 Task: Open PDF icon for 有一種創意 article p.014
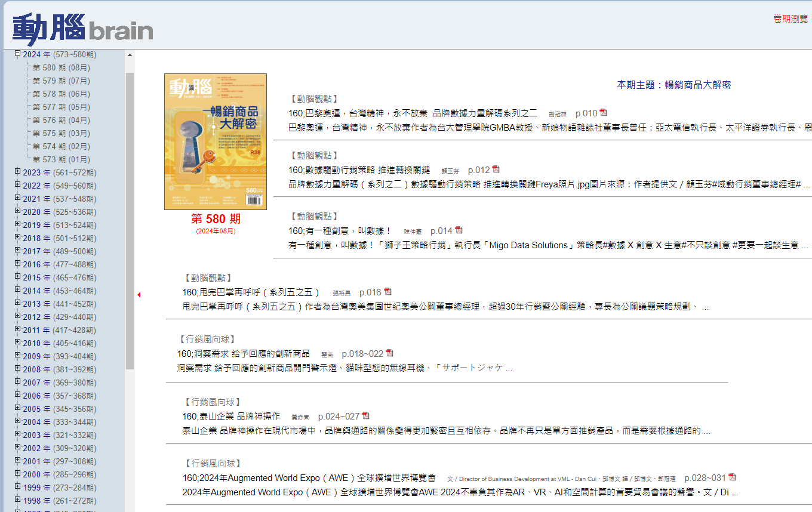459,230
